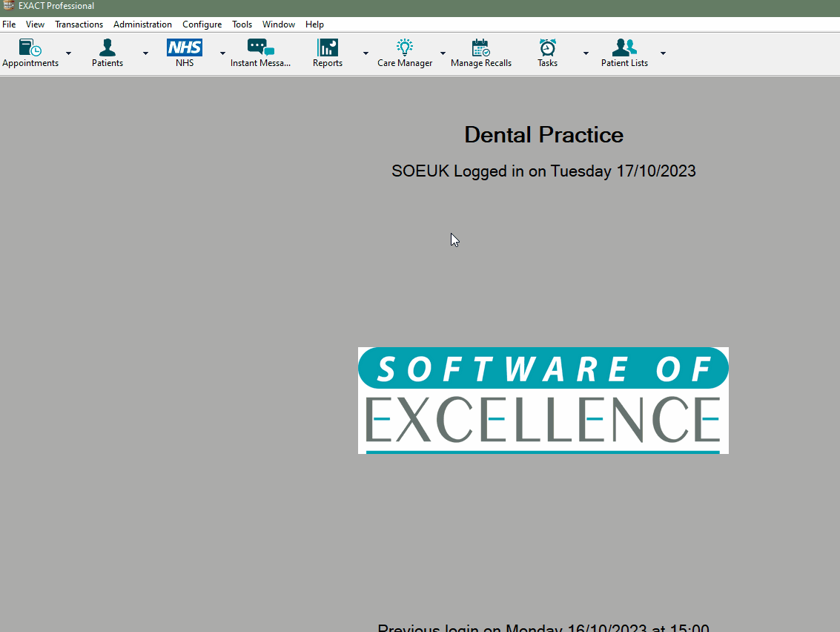Open the Configure menu
This screenshot has height=632, width=840.
click(x=202, y=24)
